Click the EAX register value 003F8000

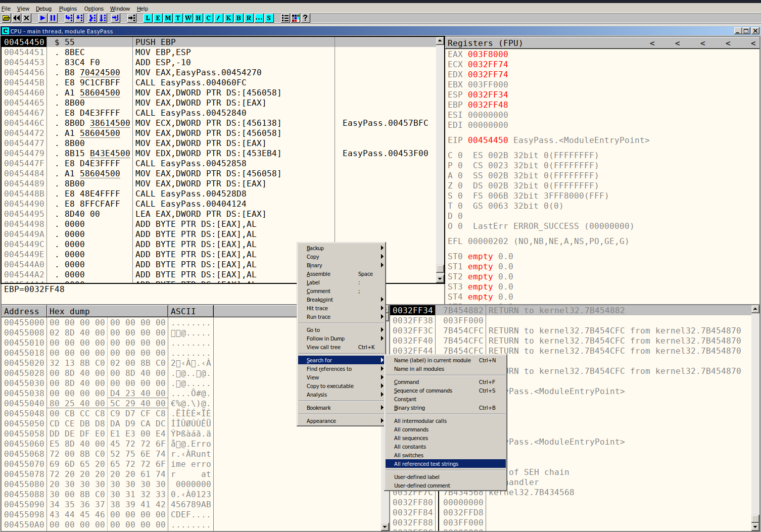[488, 54]
